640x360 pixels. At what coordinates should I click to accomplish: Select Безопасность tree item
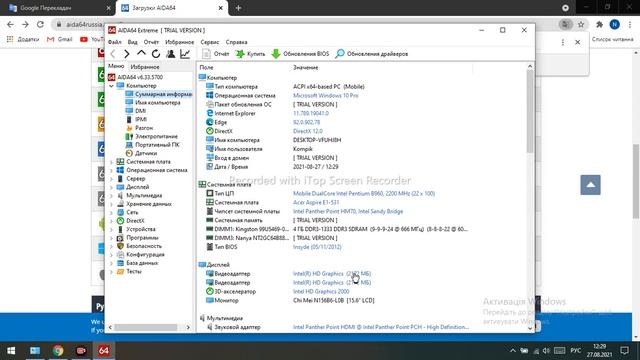pos(139,246)
